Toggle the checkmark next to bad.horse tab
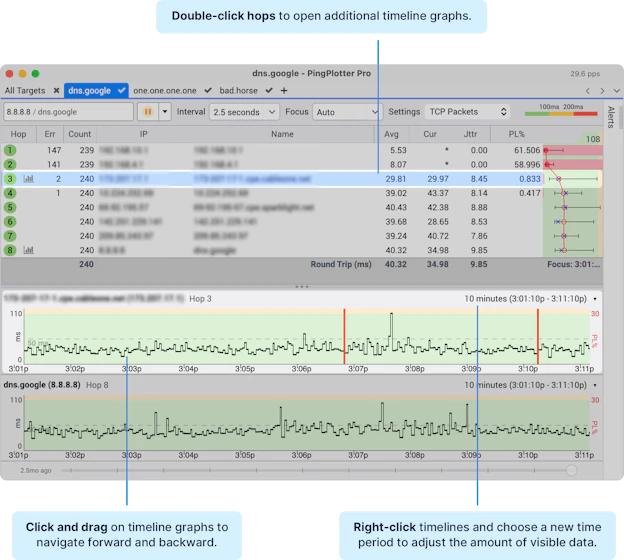Viewport: 624px width, 560px height. coord(269,91)
